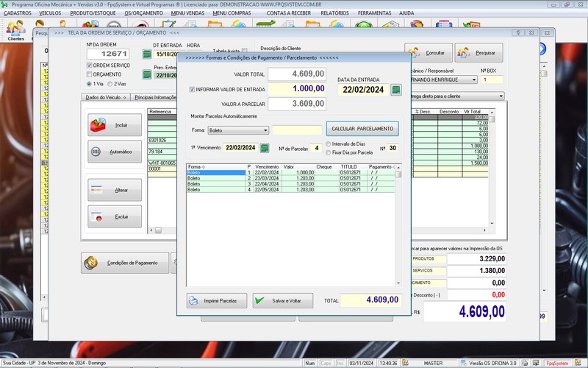The image size is (588, 368).
Task: Open the Clientes toolbar icon
Action: pos(15,30)
